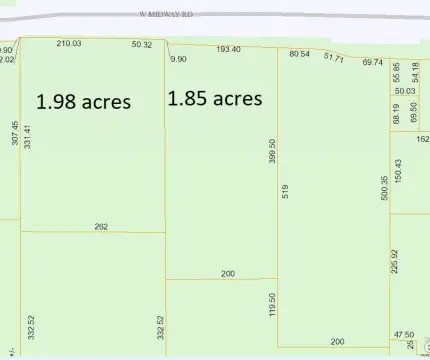Click the 262 lot width label
This screenshot has height=360, width=430.
101,227
